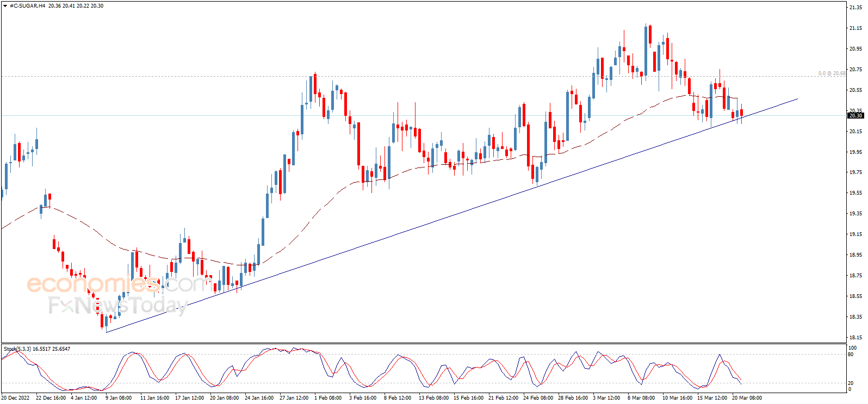Click the 18.15 price axis label
This screenshot has width=868, height=404.
point(855,338)
